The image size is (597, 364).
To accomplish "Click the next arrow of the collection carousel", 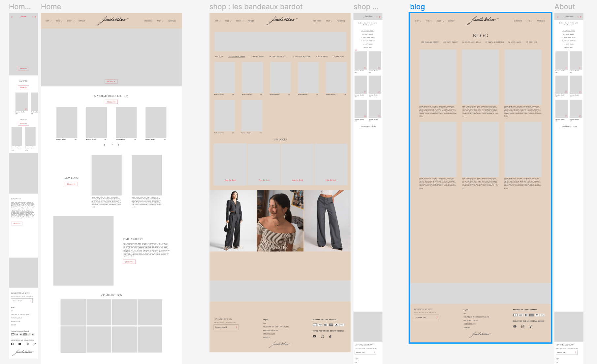I will (118, 145).
